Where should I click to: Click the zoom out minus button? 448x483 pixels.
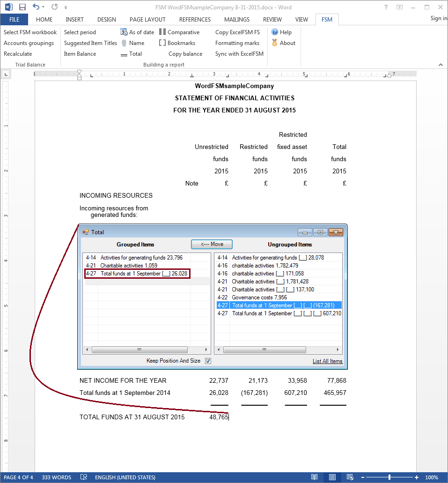point(363,477)
